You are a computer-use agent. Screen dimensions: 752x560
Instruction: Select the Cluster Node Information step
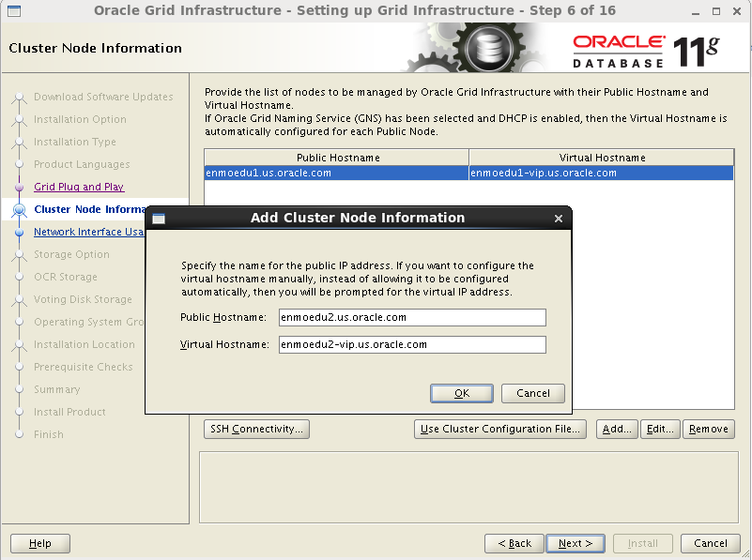tap(90, 209)
